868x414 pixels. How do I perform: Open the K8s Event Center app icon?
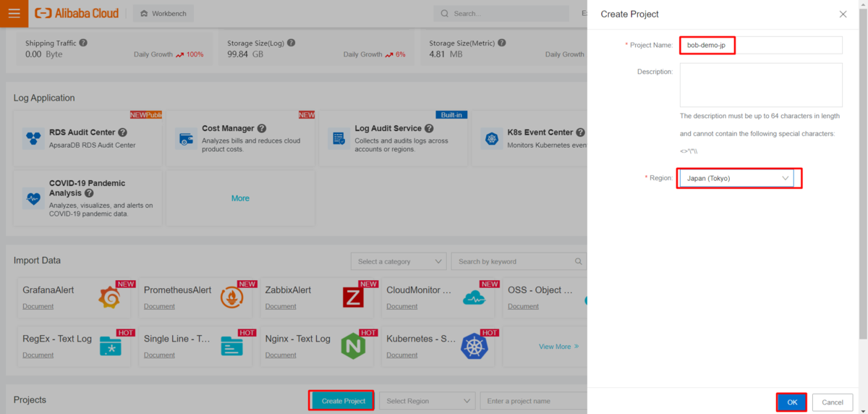[492, 138]
